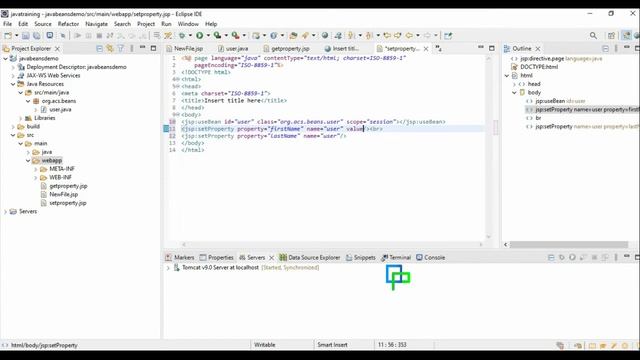Open the File menu
Image resolution: width=640 pixels, height=360 pixels.
[7, 24]
